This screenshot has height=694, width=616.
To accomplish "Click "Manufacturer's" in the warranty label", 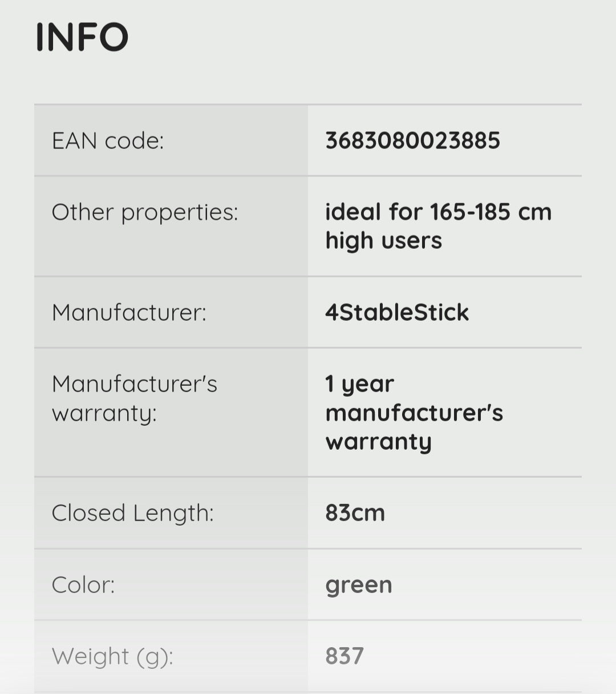I will (135, 384).
